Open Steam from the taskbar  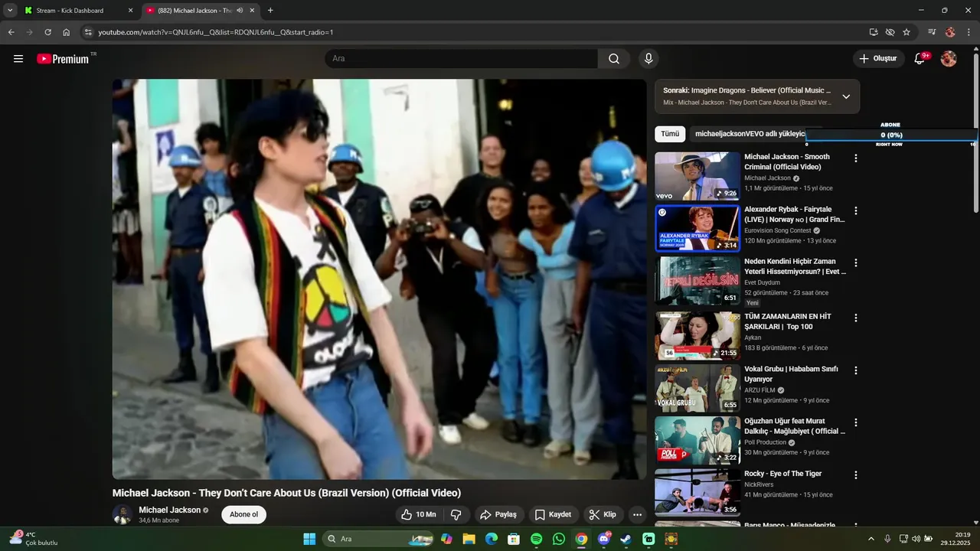coord(626,539)
